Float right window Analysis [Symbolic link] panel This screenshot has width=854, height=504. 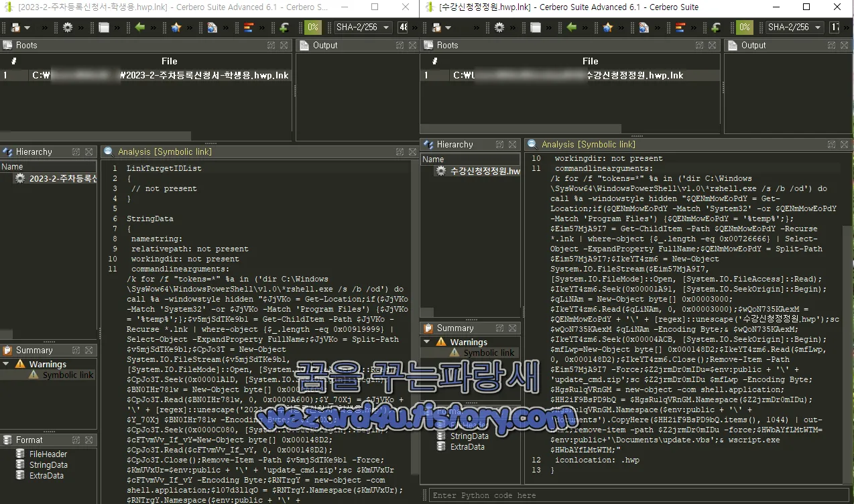click(x=831, y=144)
